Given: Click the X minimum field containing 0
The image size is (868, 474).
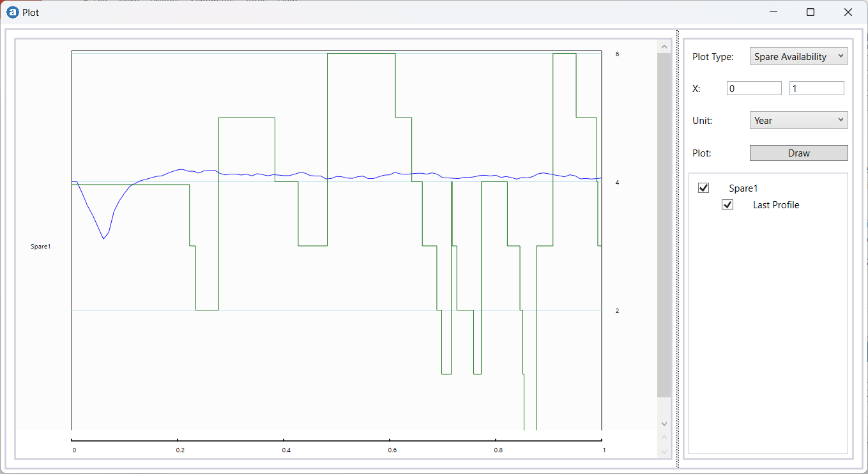Looking at the screenshot, I should click(754, 89).
